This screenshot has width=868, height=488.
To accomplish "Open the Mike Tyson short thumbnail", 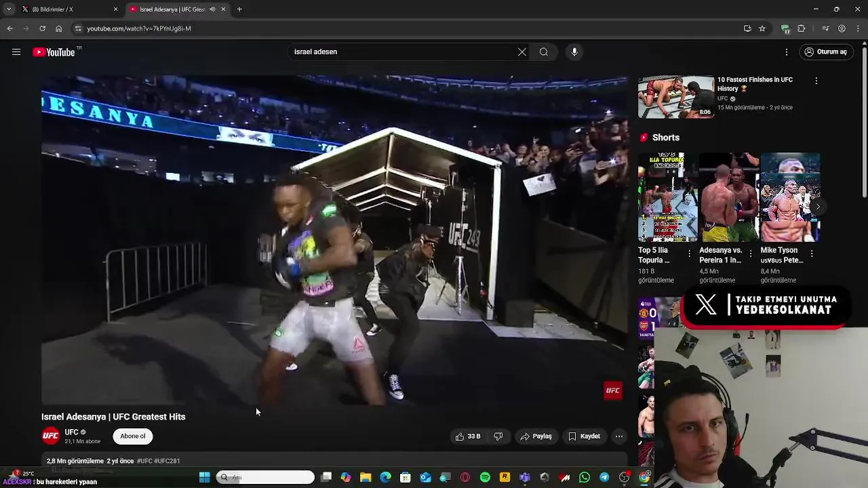I will [x=790, y=197].
